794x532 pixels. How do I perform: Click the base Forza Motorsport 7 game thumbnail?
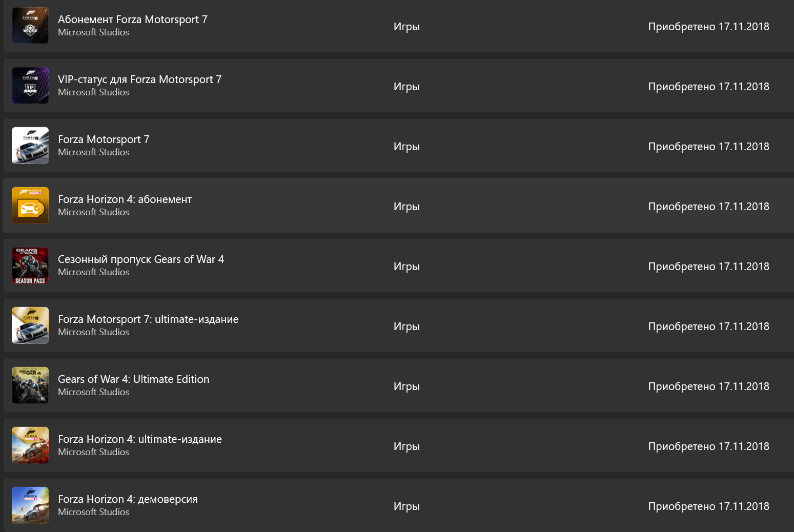pyautogui.click(x=30, y=146)
